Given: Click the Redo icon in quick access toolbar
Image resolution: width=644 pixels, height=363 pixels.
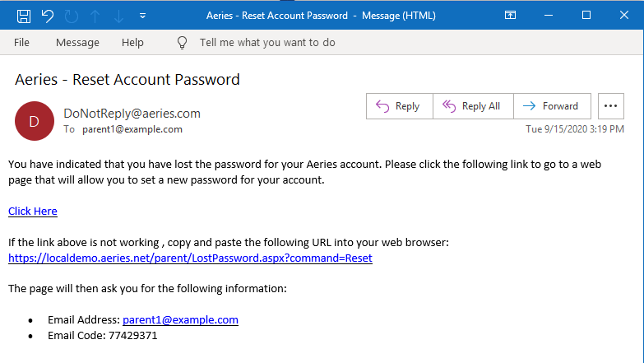Looking at the screenshot, I should click(x=71, y=16).
